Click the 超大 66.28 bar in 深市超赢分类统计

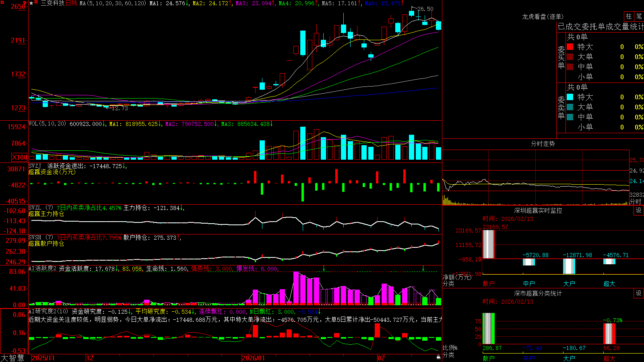click(609, 334)
